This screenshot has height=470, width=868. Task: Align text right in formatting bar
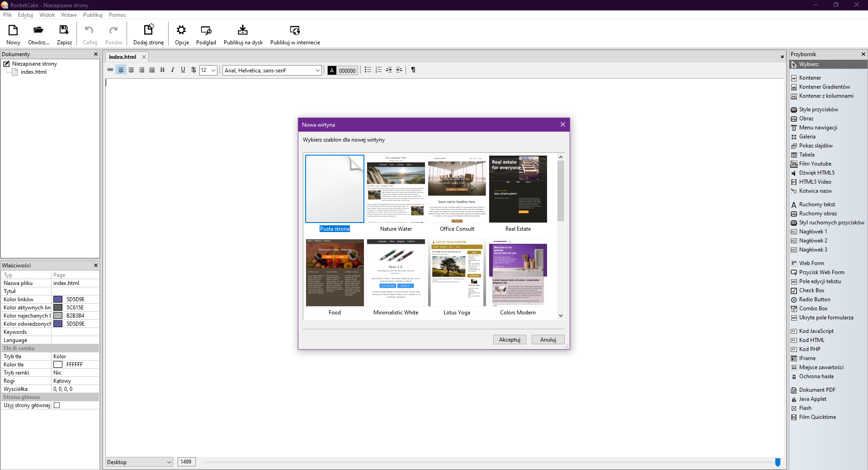(142, 70)
